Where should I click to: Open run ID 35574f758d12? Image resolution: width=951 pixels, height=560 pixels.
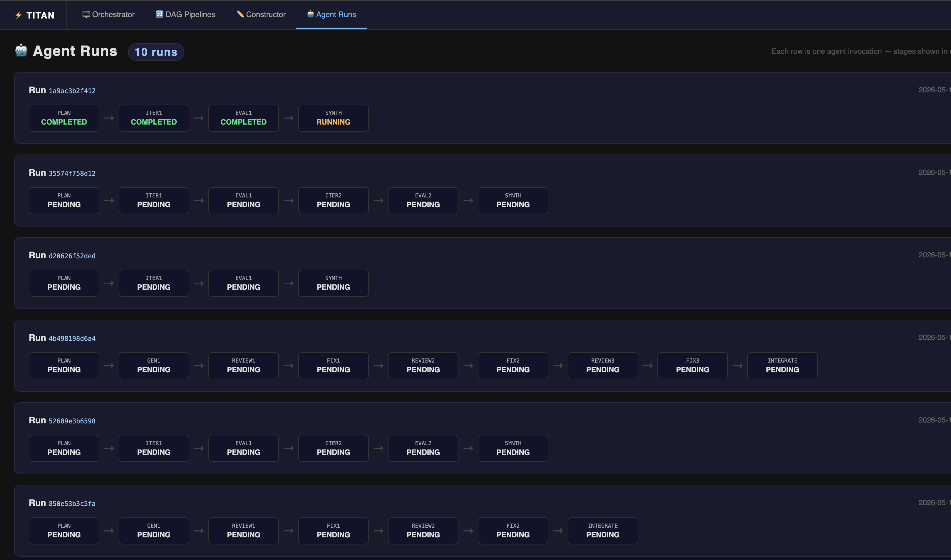72,174
